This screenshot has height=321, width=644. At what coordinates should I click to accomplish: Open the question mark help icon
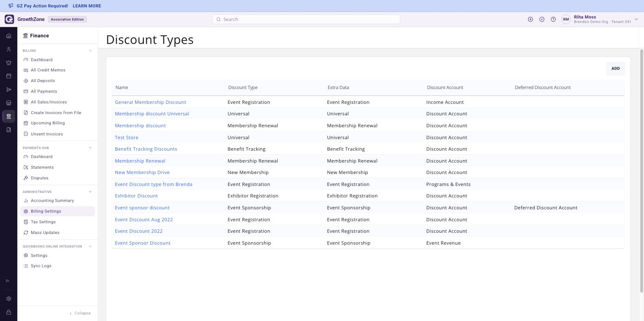point(553,19)
